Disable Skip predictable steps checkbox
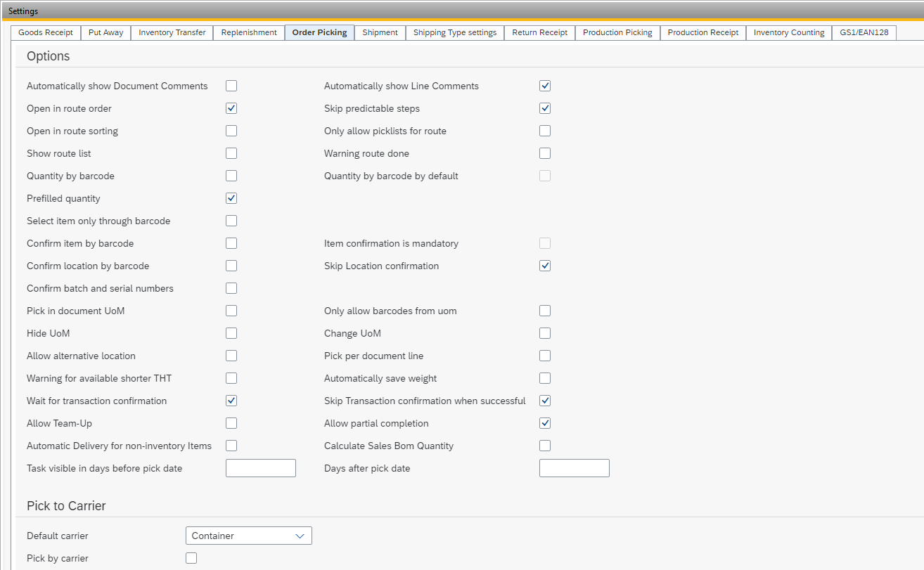 [545, 108]
